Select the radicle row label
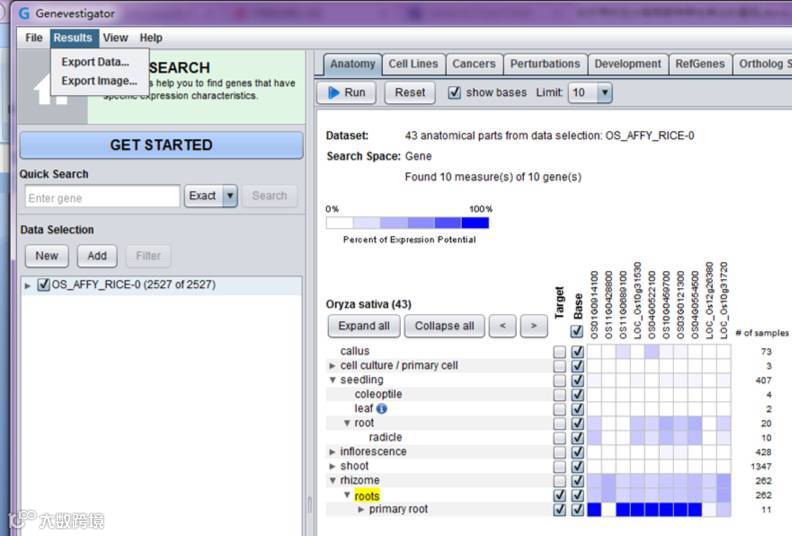Screen dimensions: 792x536 pos(385,437)
